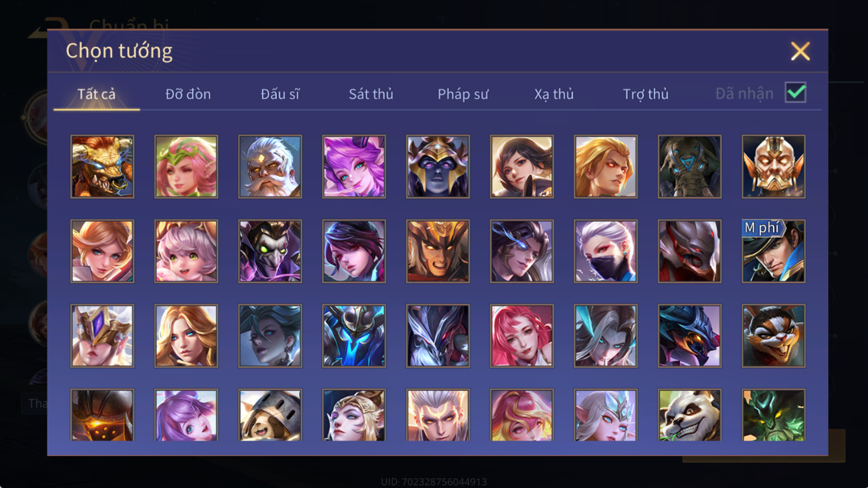This screenshot has width=868, height=488.
Task: Select the green-eyed plague mask hero
Action: [x=270, y=251]
